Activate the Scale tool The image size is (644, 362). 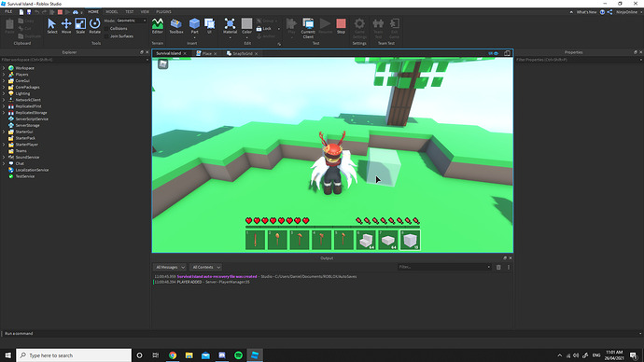(80, 25)
